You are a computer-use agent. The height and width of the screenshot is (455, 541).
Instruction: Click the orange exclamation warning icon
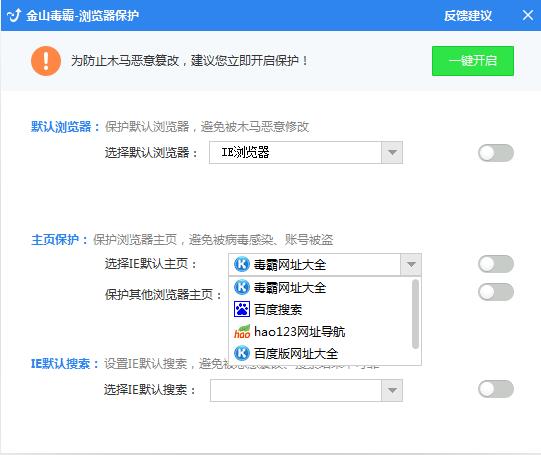coord(46,61)
